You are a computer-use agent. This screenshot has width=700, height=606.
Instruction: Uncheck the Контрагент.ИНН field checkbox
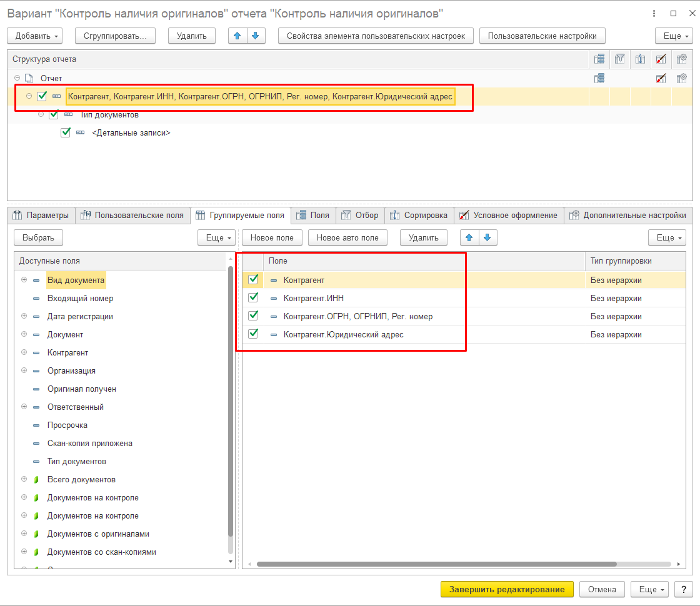[253, 297]
